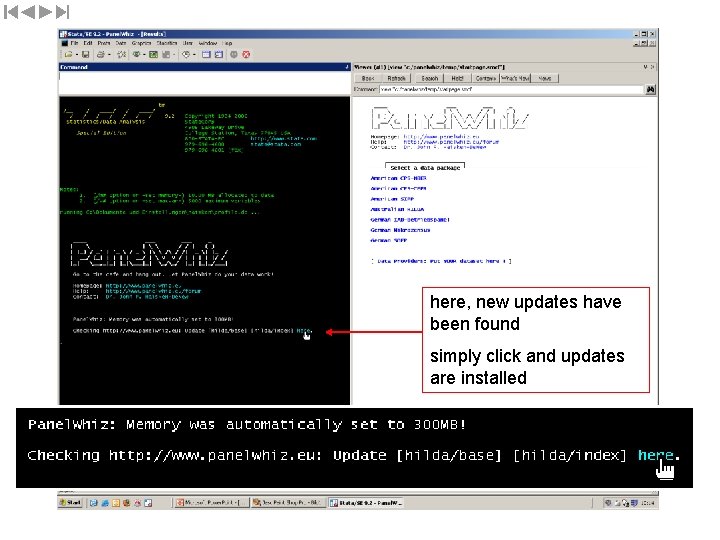The height and width of the screenshot is (540, 720).
Task: Click the Data Providers put your dataset link
Action: point(441,261)
